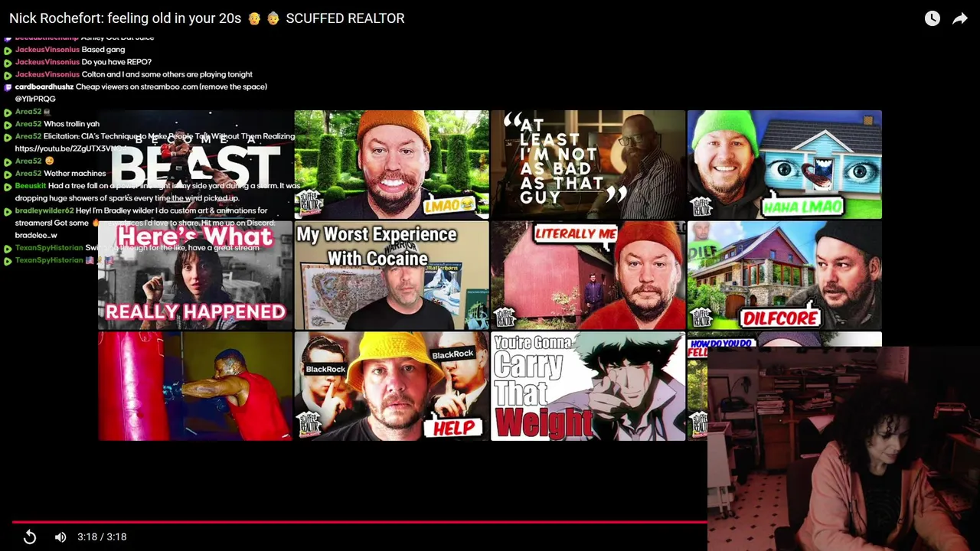Open the 'HAHA LMAO' house with eyes video

click(785, 165)
